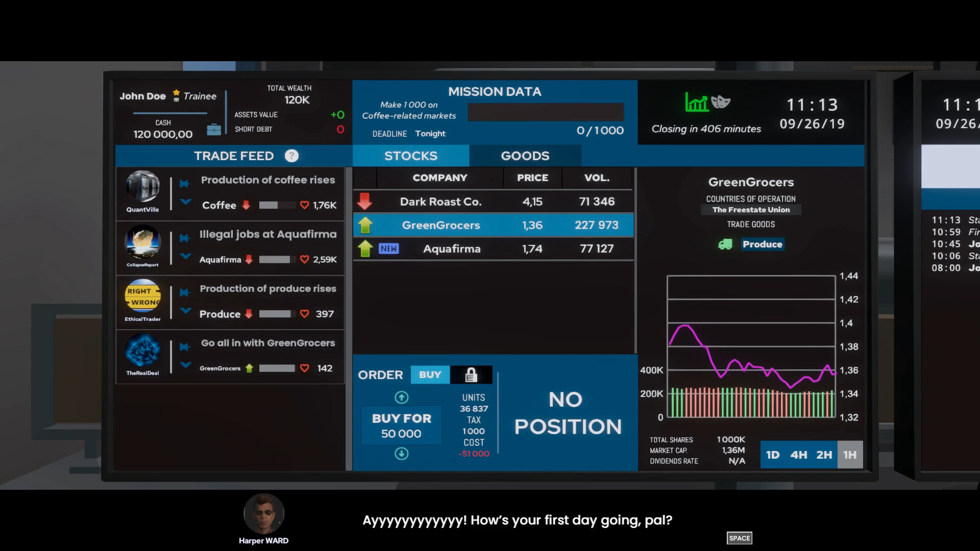980x551 pixels.
Task: Select Aquafirma from the stocks list
Action: [x=451, y=248]
